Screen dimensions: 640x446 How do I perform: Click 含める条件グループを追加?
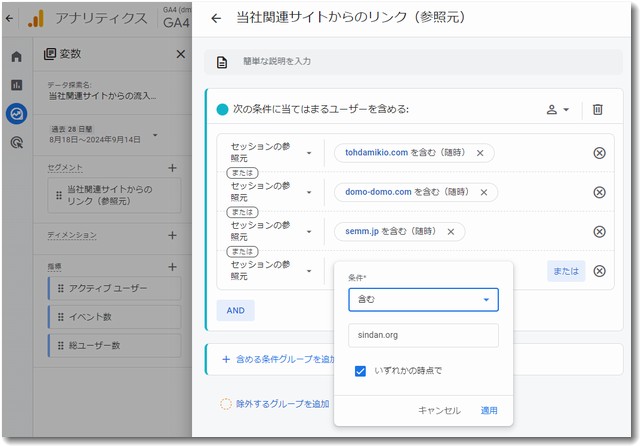[x=277, y=358]
